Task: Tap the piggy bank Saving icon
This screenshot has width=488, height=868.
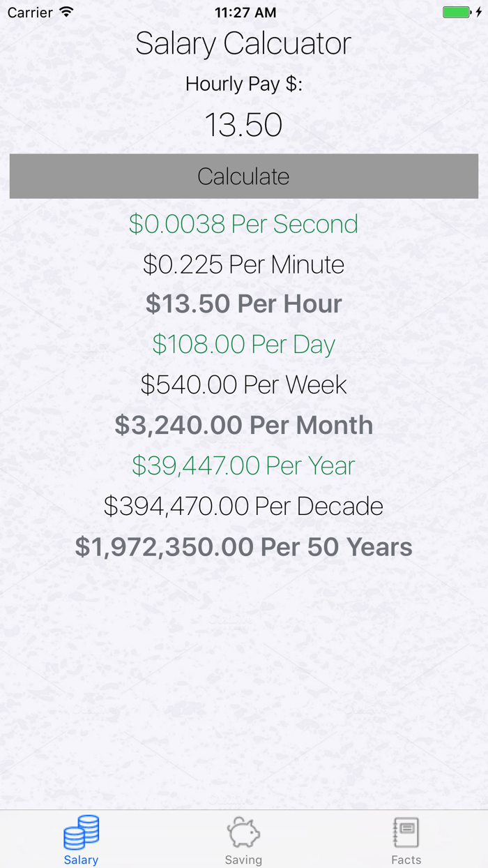Action: coord(243,832)
